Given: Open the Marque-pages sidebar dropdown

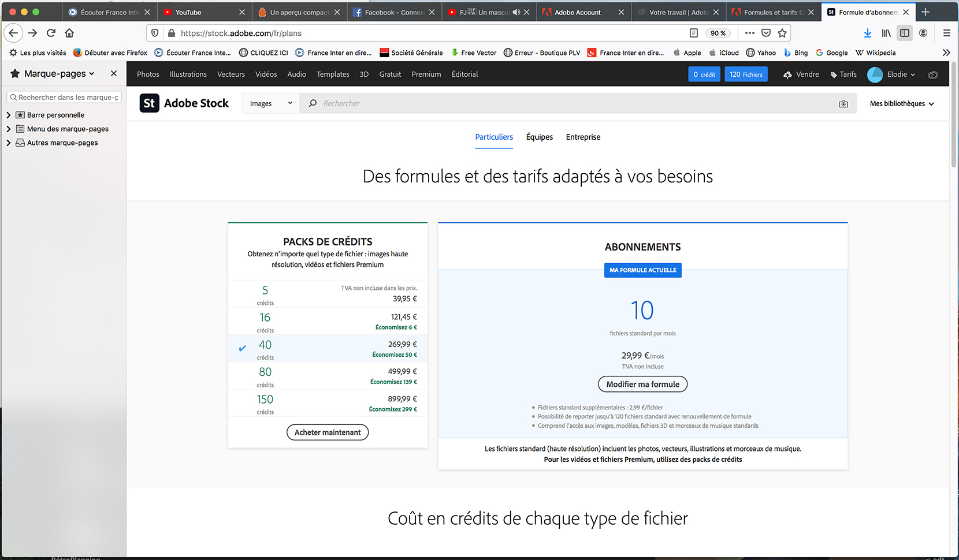Looking at the screenshot, I should (x=59, y=73).
